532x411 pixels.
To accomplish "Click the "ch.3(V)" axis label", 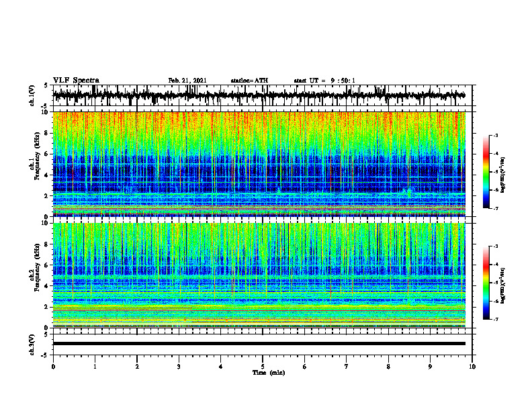I will pos(32,345).
